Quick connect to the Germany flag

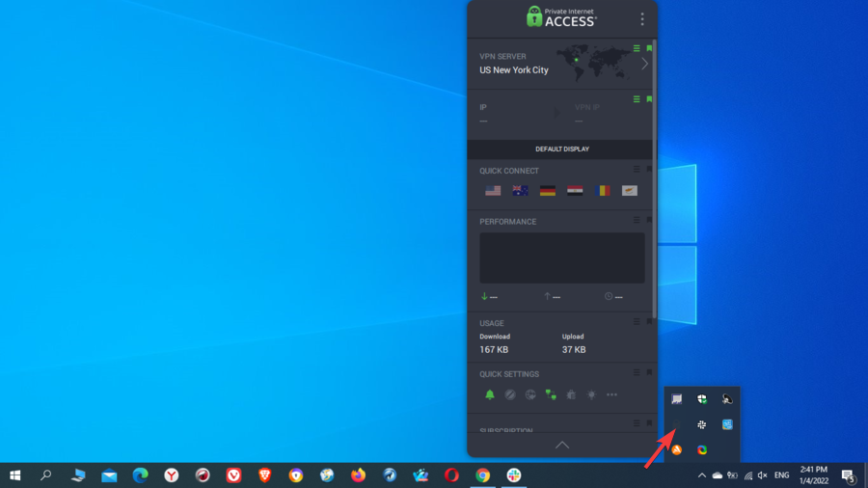(x=548, y=191)
